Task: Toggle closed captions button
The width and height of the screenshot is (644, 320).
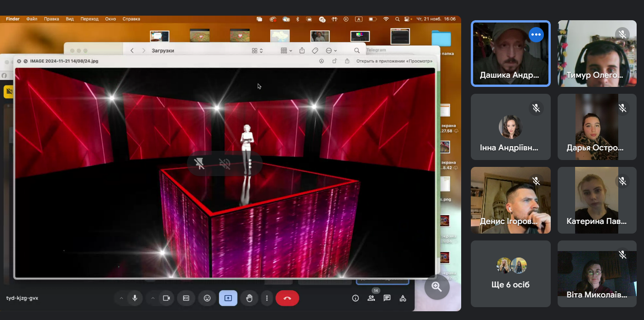Action: pyautogui.click(x=186, y=298)
